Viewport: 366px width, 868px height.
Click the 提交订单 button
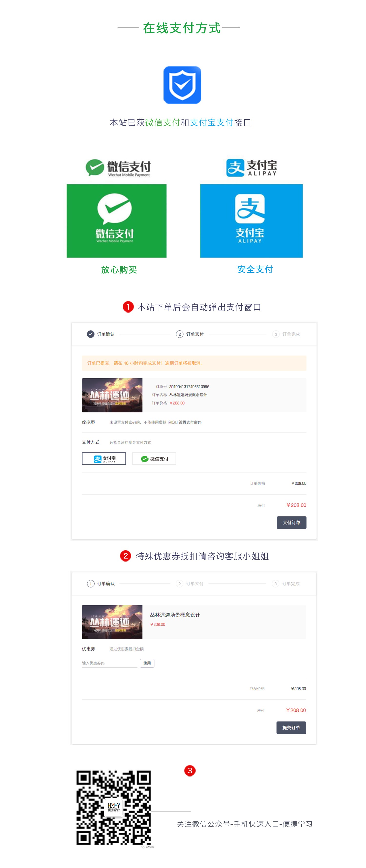point(291,728)
